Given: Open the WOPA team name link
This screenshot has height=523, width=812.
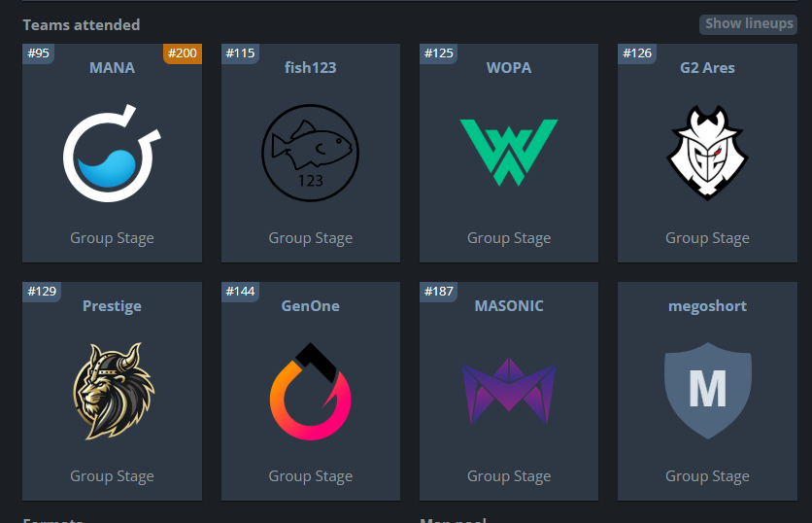Looking at the screenshot, I should 509,67.
